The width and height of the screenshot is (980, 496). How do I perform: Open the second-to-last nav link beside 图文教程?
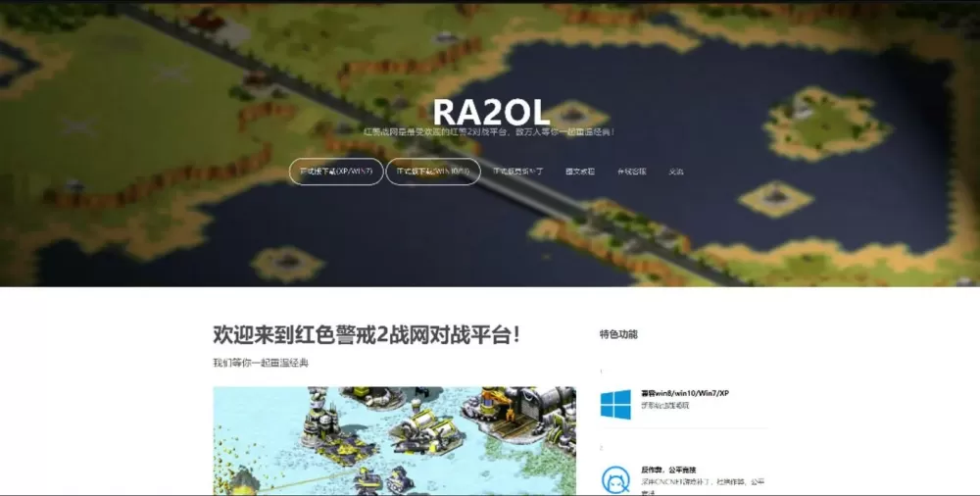632,172
